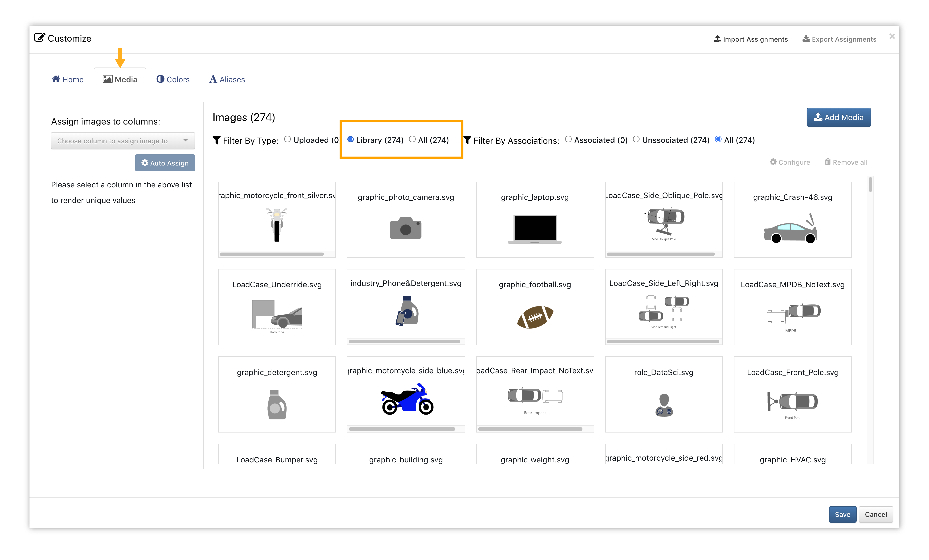Click the Filter By Associations funnel icon
This screenshot has height=560, width=929.
[x=467, y=140]
